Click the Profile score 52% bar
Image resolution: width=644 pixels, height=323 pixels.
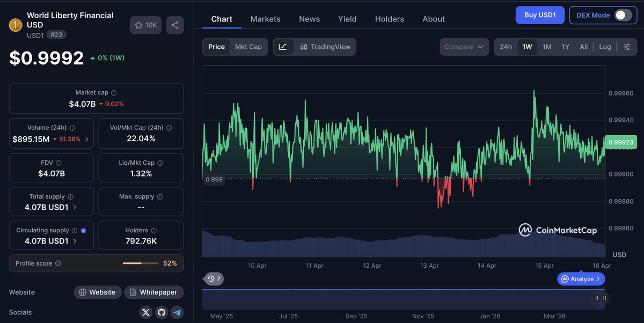tap(140, 263)
